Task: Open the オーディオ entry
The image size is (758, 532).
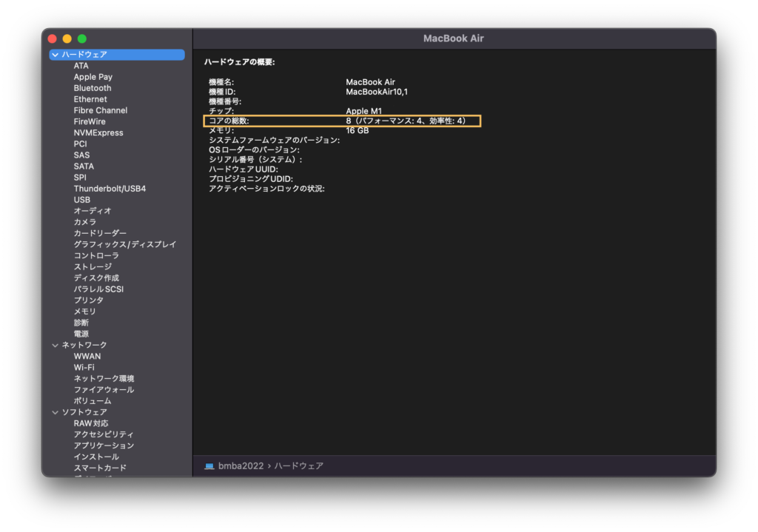Action: pyautogui.click(x=93, y=211)
